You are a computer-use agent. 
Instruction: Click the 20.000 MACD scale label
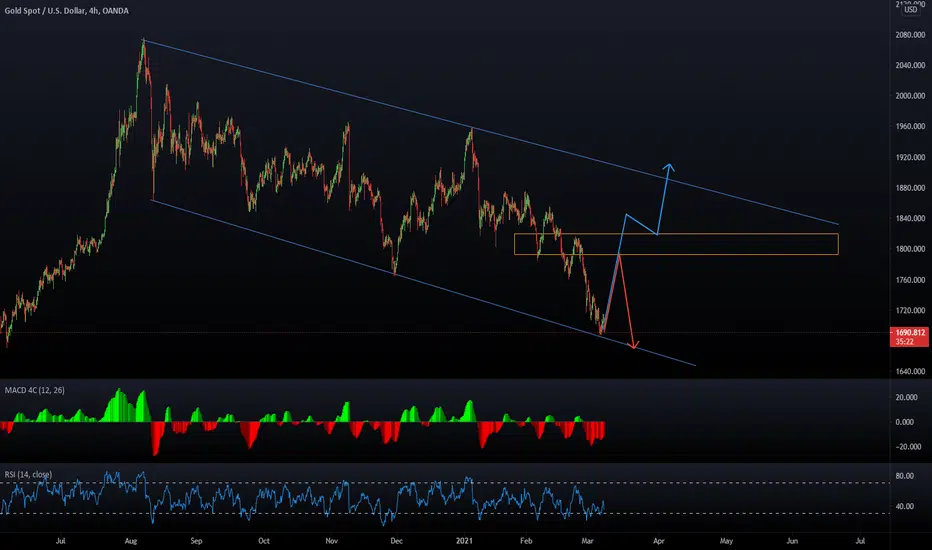pyautogui.click(x=906, y=397)
